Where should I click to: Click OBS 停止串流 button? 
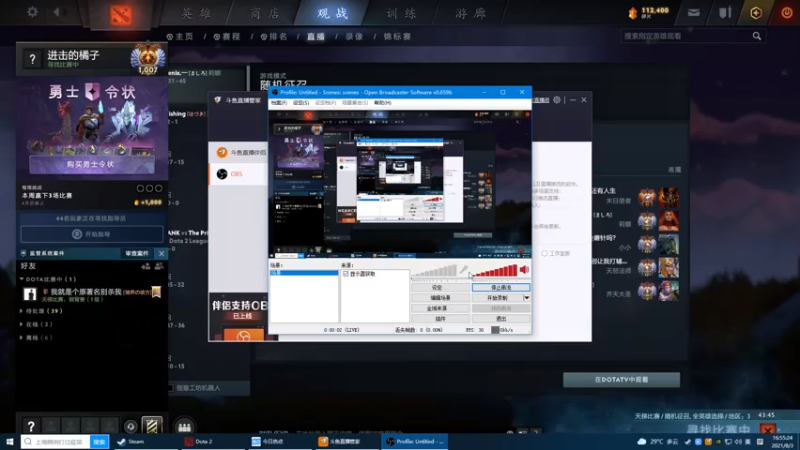501,288
